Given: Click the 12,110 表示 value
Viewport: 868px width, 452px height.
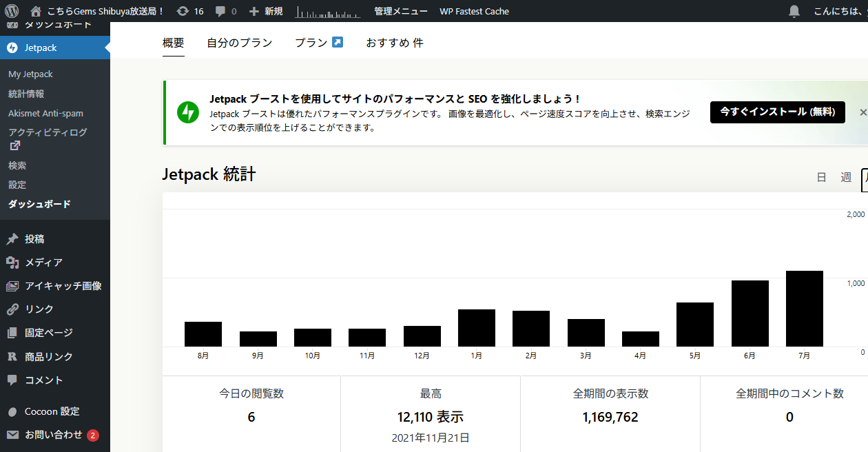Looking at the screenshot, I should [x=431, y=417].
